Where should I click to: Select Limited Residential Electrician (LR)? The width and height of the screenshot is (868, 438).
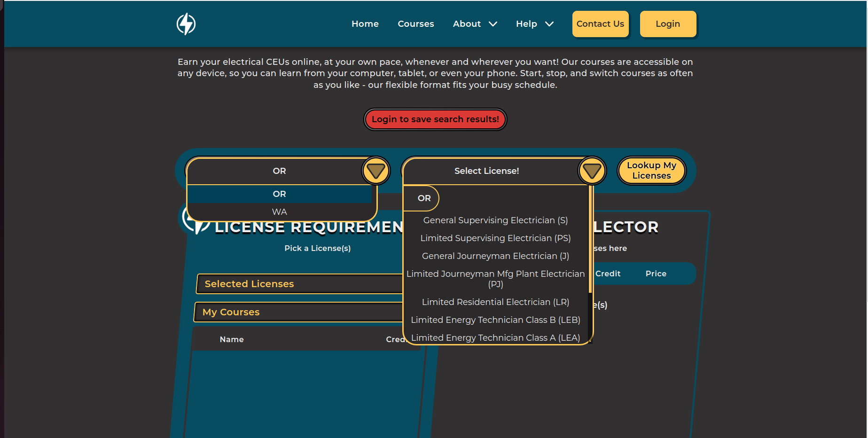(x=495, y=302)
